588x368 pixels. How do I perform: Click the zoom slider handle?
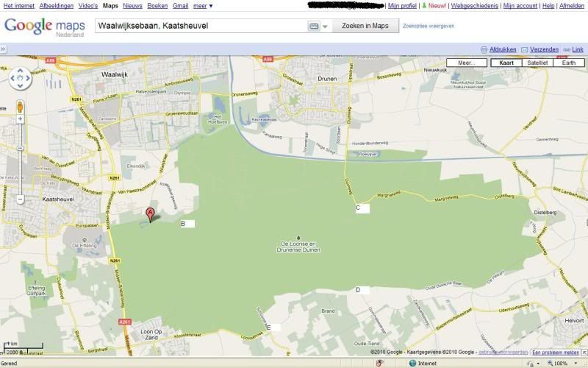click(21, 149)
